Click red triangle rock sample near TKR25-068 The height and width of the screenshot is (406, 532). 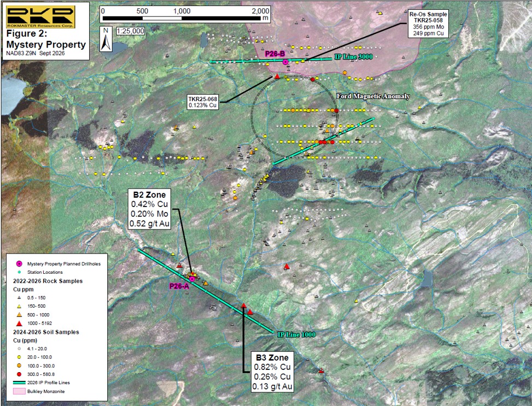click(x=277, y=77)
